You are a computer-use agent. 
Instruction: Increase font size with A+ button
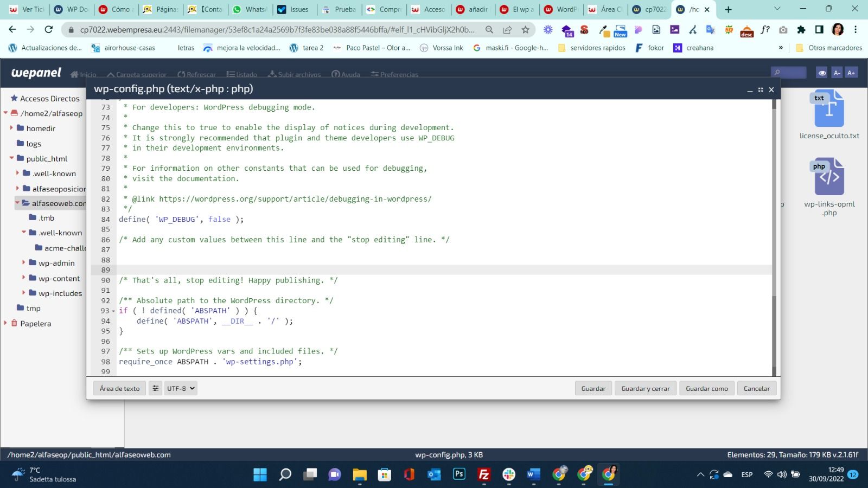point(851,73)
